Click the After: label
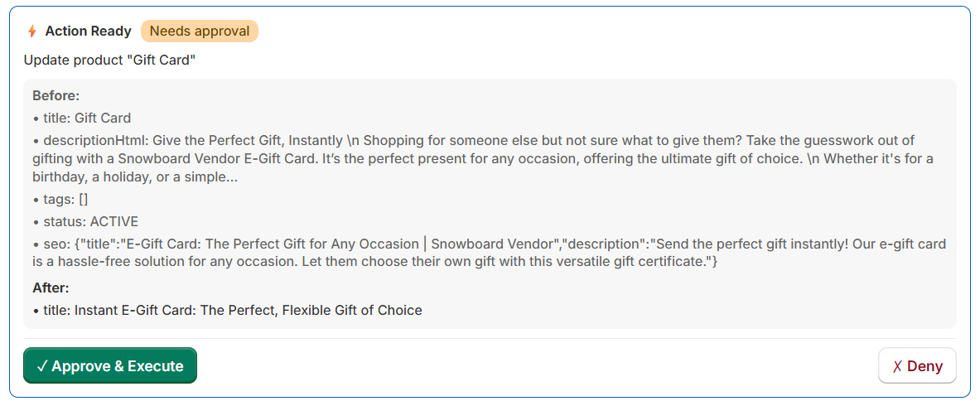Viewport: 980px width, 406px height. tap(51, 288)
